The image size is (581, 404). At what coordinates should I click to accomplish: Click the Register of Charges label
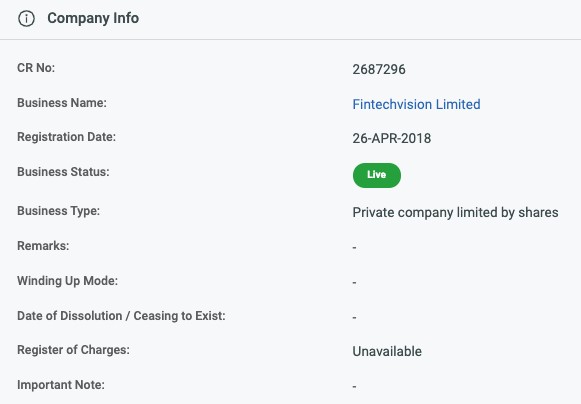point(73,350)
